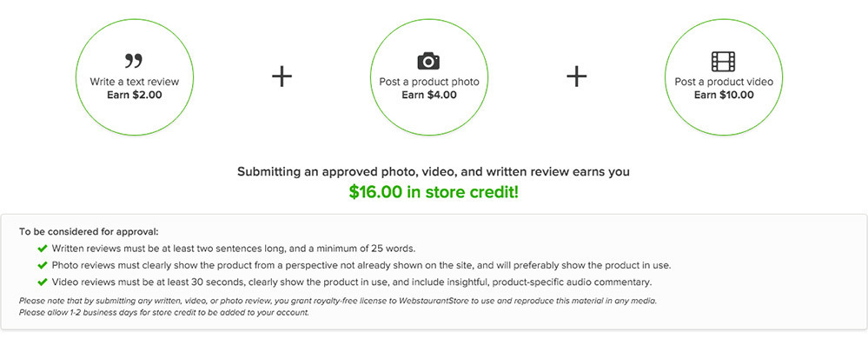Viewport: 868px width, 352px height.
Task: Click the 'Earn $2.00' text
Action: 135,95
